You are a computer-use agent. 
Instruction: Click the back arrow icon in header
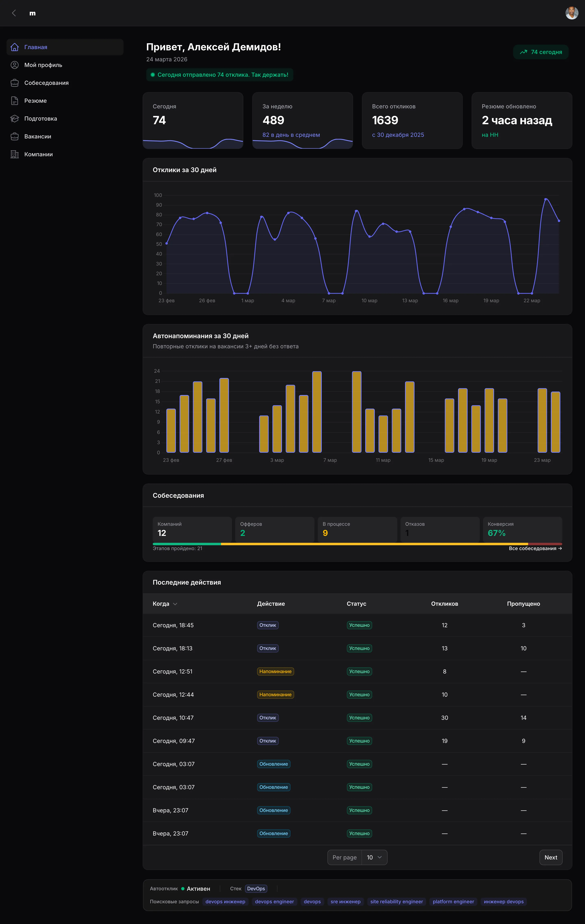14,13
